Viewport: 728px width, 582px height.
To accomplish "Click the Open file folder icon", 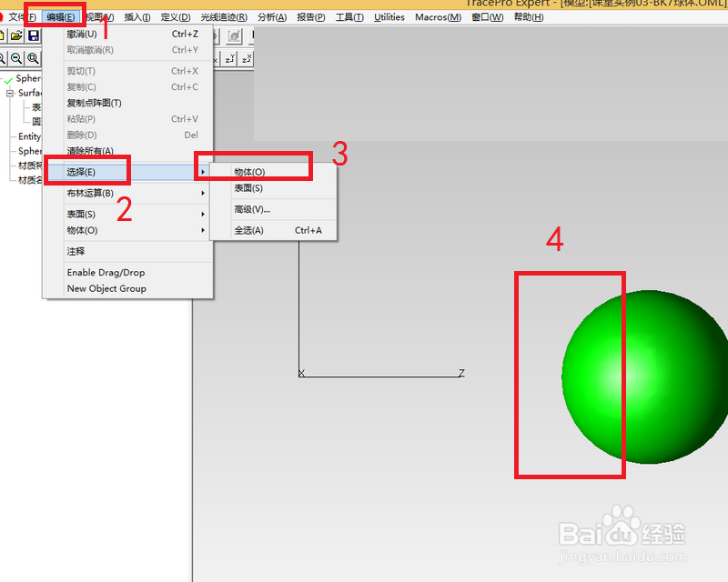I will point(16,35).
